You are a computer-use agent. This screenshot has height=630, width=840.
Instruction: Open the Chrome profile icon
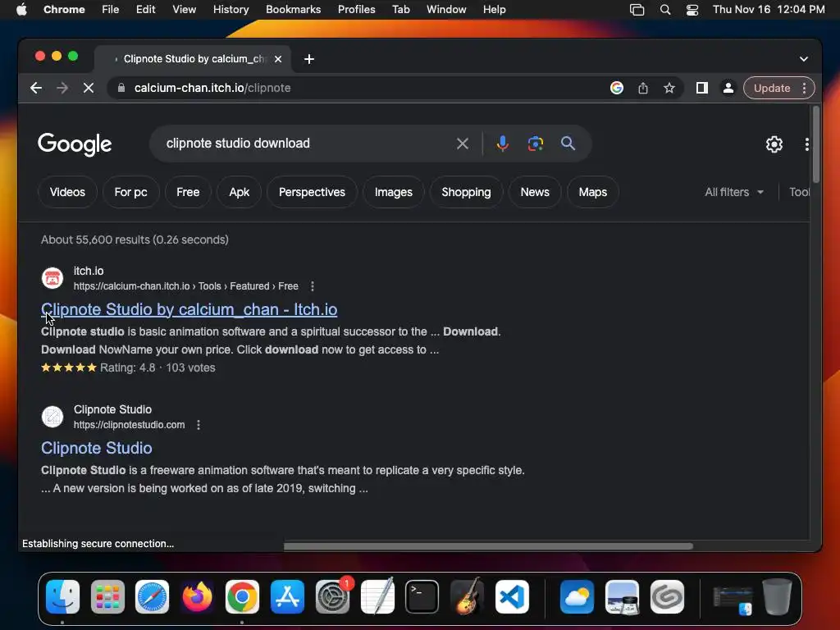(728, 88)
